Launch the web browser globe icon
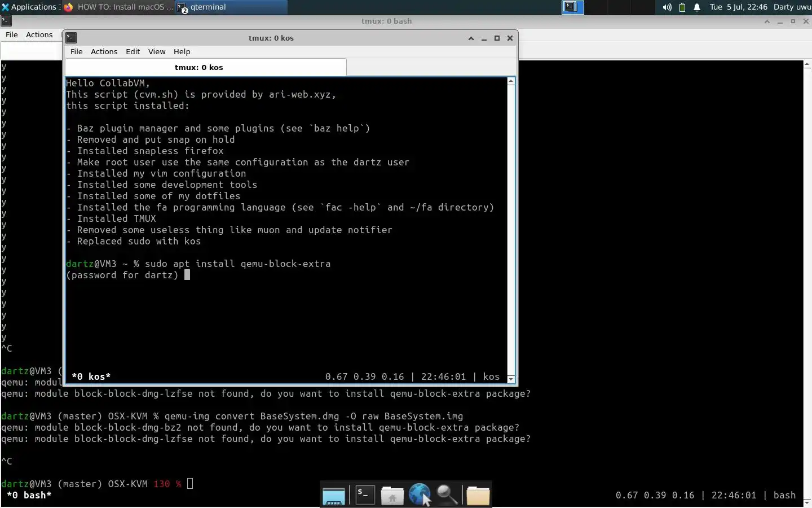Viewport: 812px width, 508px height. (x=420, y=495)
